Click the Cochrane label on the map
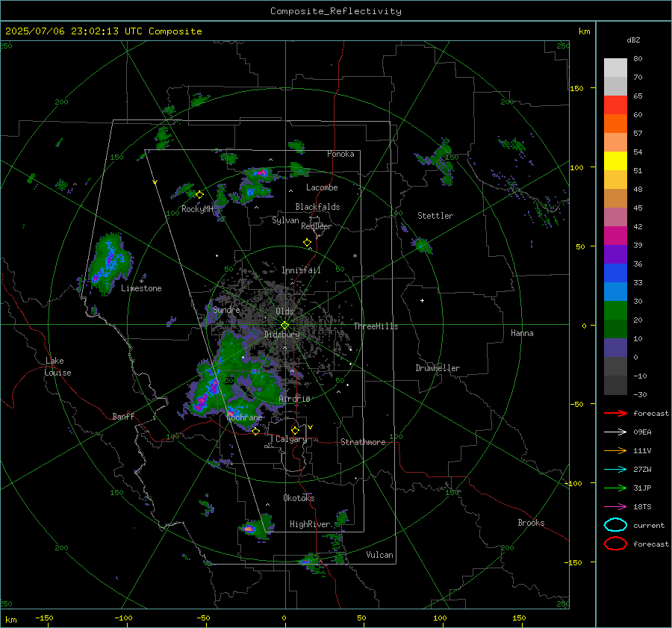 (244, 417)
